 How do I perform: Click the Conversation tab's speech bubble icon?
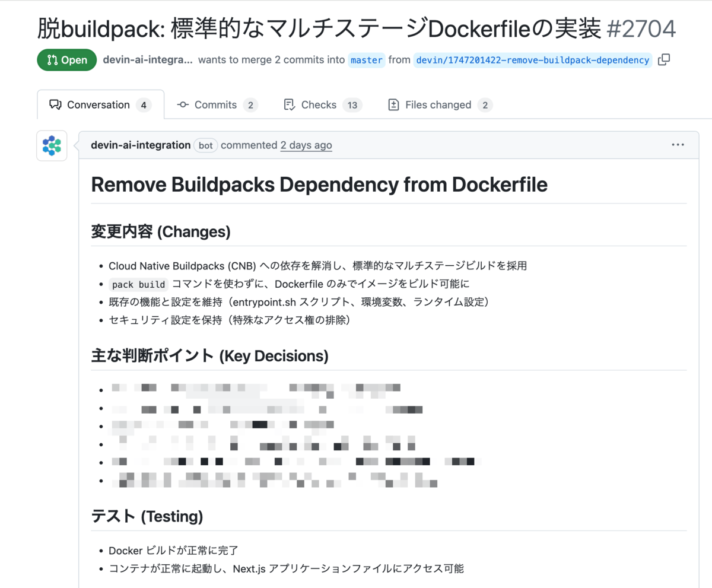[x=55, y=105]
